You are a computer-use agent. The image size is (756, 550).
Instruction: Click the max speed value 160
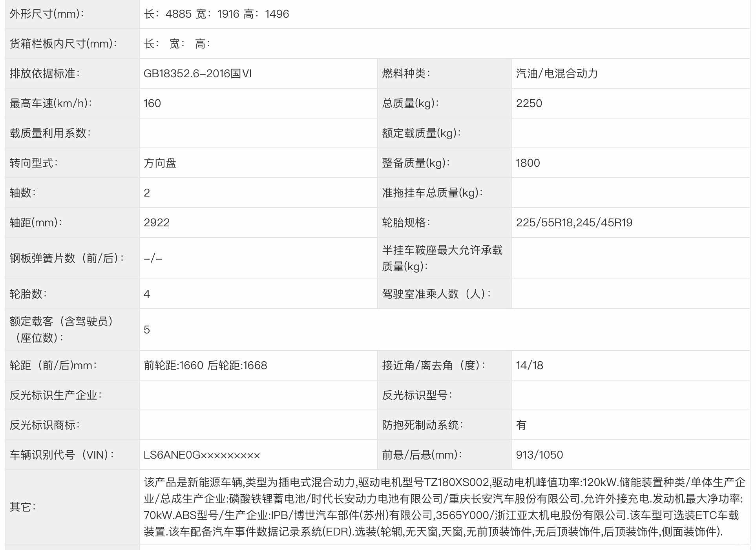152,104
